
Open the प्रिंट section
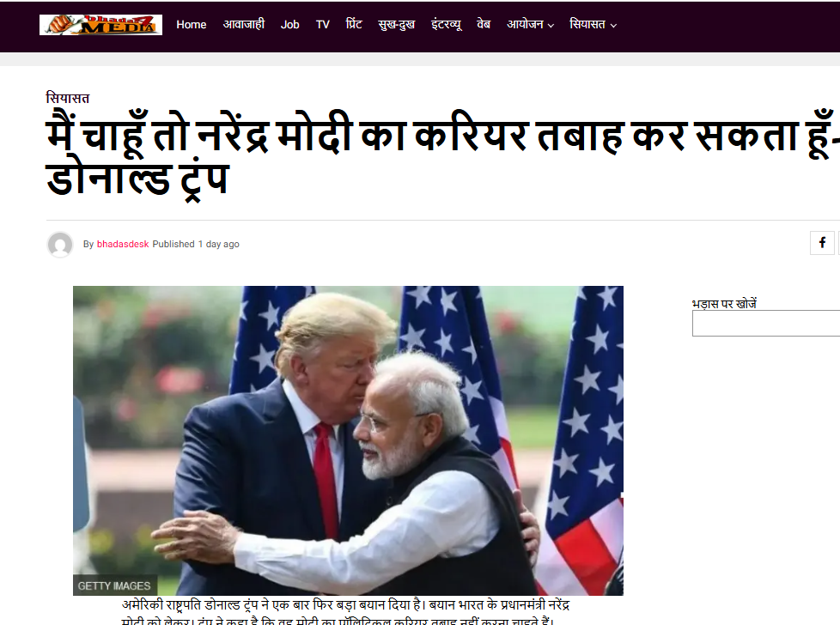pos(354,25)
